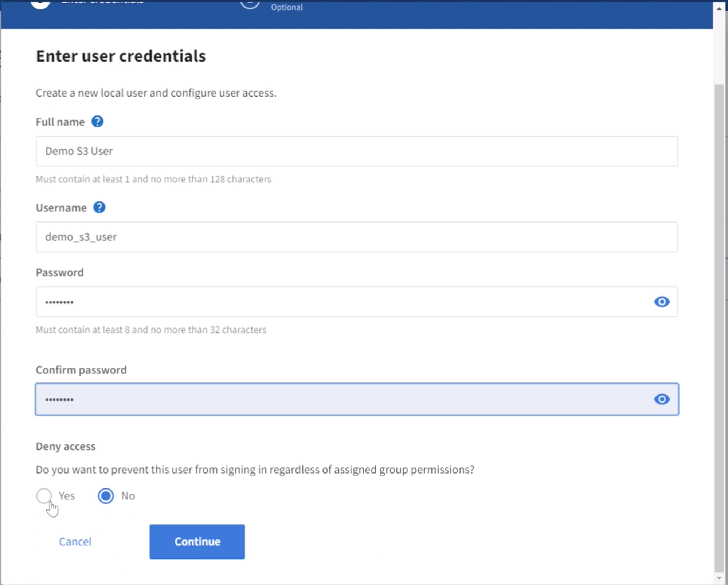Viewport: 728px width, 585px height.
Task: Click the Full name input field
Action: (x=357, y=151)
